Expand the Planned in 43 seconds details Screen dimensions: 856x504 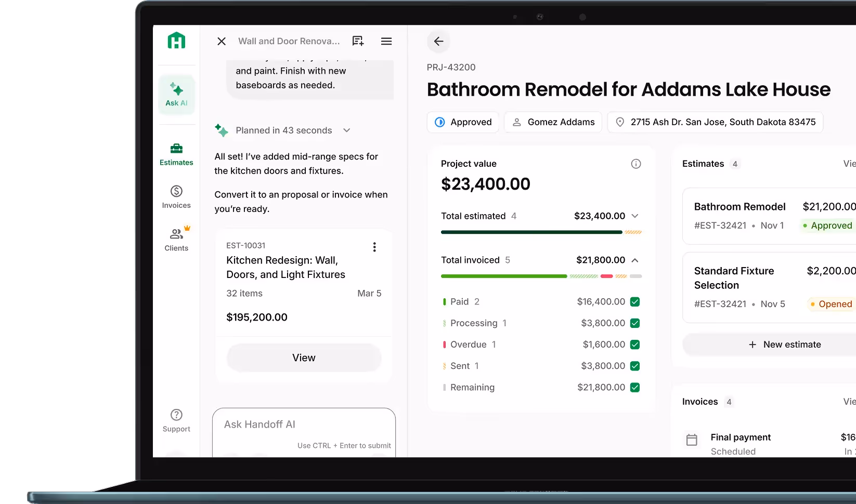coord(347,130)
